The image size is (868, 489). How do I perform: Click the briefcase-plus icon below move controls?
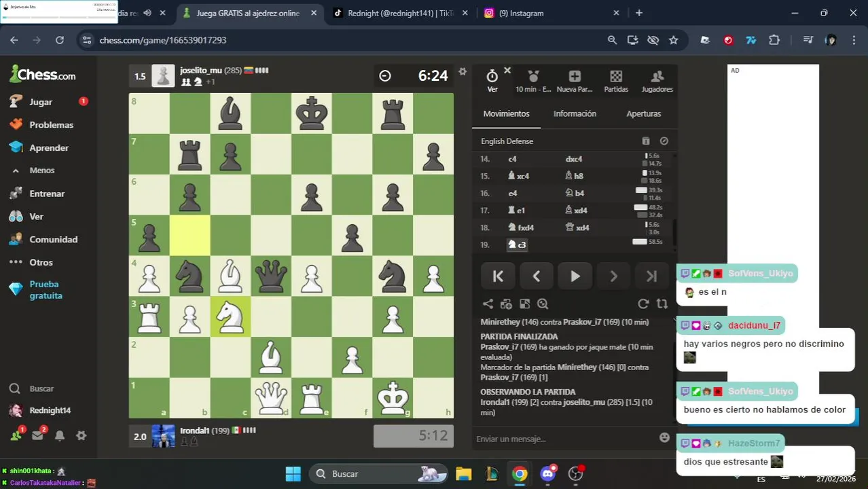pos(506,304)
